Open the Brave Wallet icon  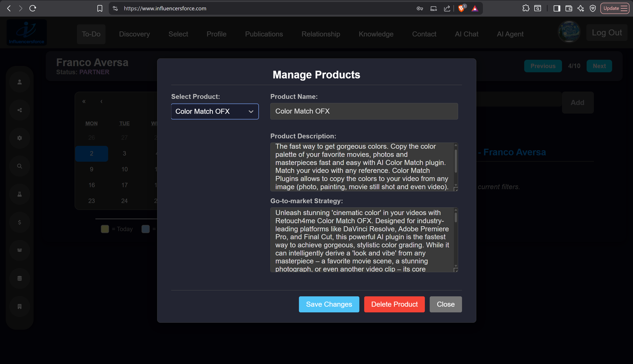click(569, 8)
